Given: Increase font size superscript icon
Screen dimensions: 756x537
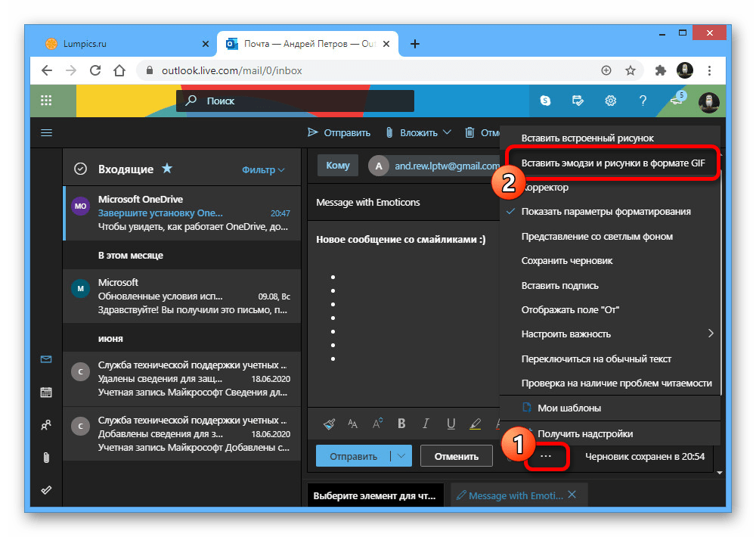Looking at the screenshot, I should 377,424.
